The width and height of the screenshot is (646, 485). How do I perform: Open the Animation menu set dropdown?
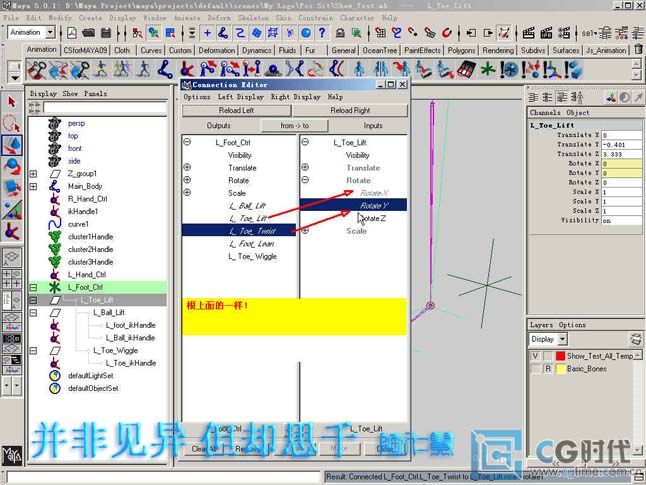pyautogui.click(x=50, y=32)
